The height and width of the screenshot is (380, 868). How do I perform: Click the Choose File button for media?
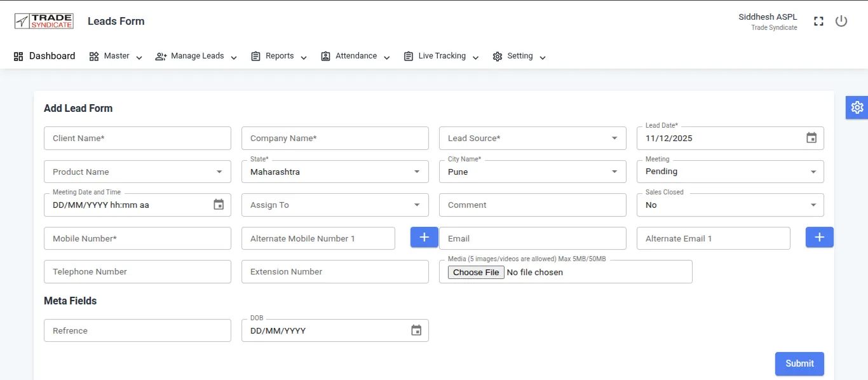point(476,272)
